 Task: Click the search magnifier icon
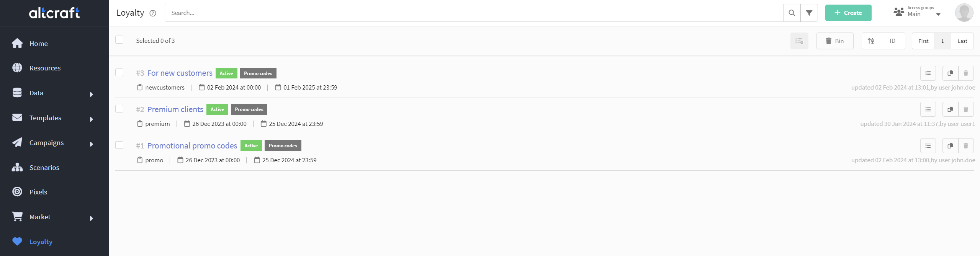pyautogui.click(x=792, y=13)
